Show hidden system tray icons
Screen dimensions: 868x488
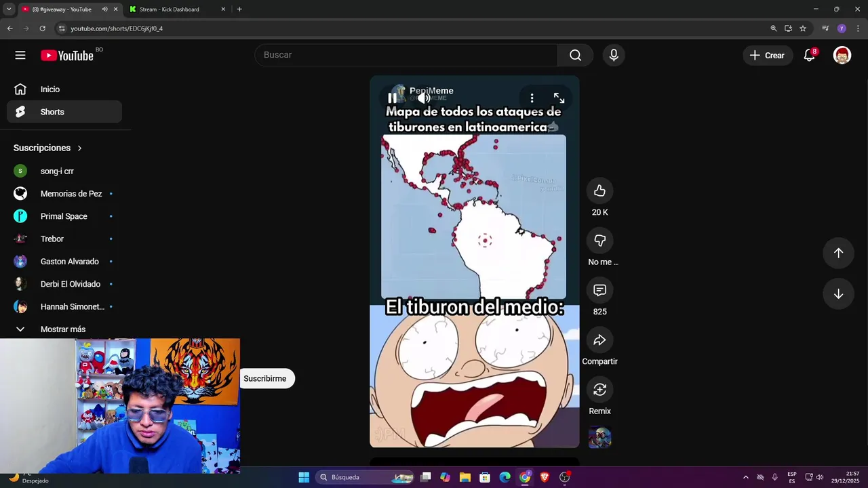click(x=746, y=477)
